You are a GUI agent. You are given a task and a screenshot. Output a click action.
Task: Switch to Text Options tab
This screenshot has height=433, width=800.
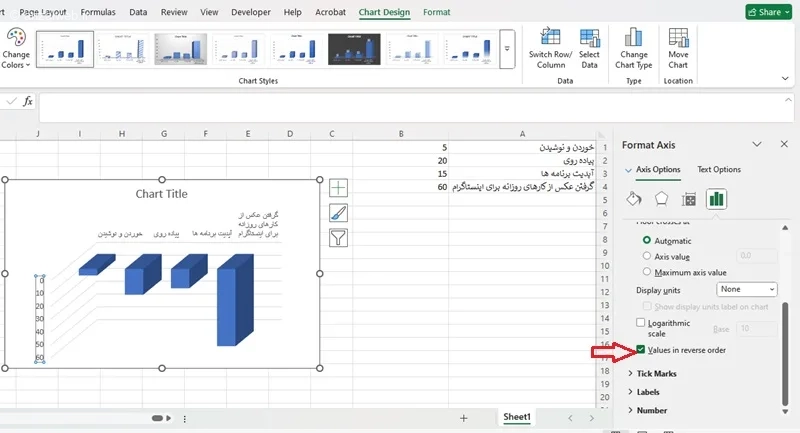point(718,170)
